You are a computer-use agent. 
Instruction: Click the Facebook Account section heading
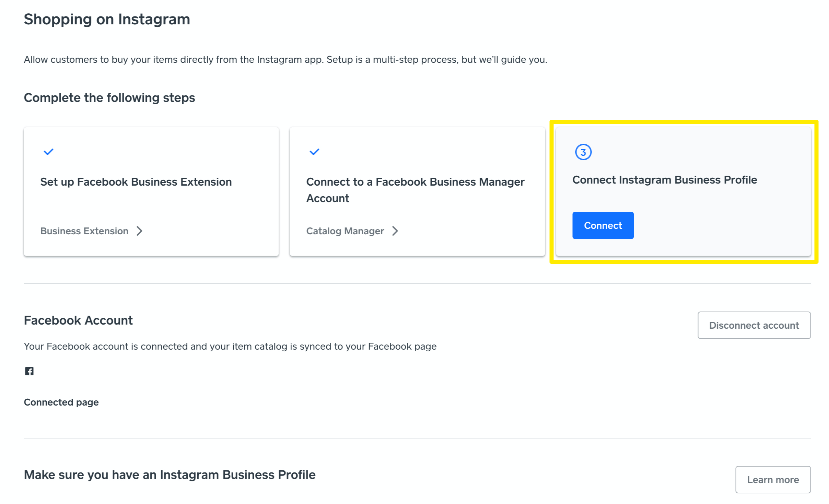point(78,320)
